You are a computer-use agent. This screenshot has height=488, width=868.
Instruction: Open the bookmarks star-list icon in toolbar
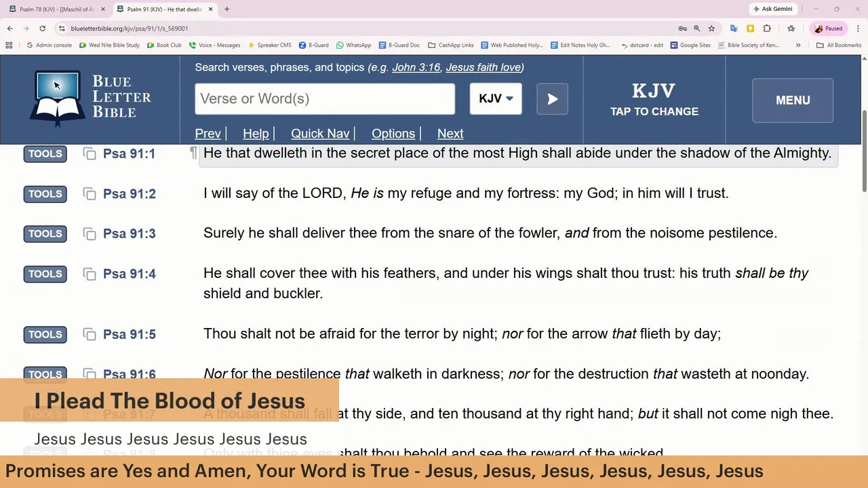click(791, 28)
